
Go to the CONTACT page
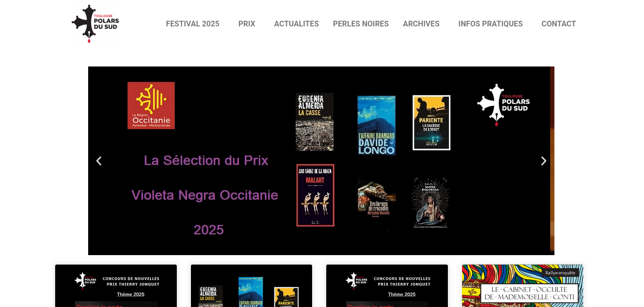point(559,24)
